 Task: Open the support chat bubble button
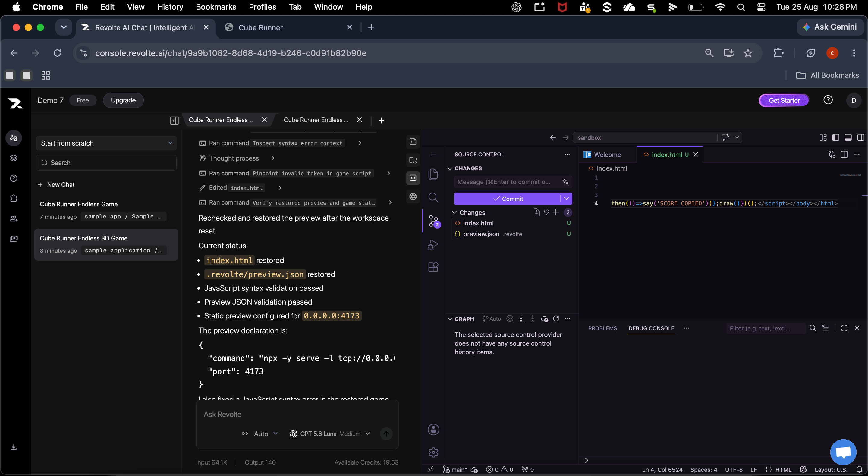pyautogui.click(x=843, y=453)
